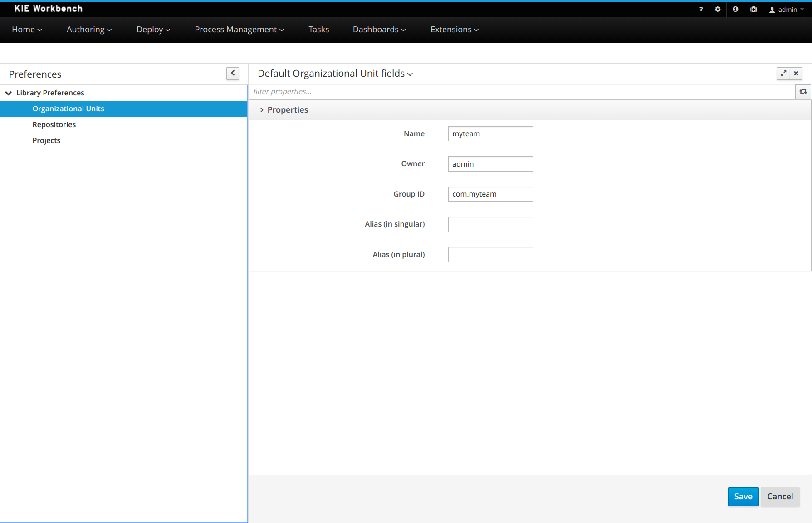Click the info circle icon
812x523 pixels.
coord(735,9)
